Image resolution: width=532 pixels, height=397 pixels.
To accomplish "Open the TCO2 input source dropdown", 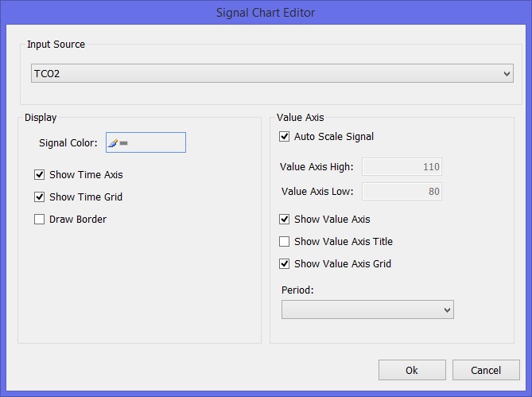I will tap(272, 73).
